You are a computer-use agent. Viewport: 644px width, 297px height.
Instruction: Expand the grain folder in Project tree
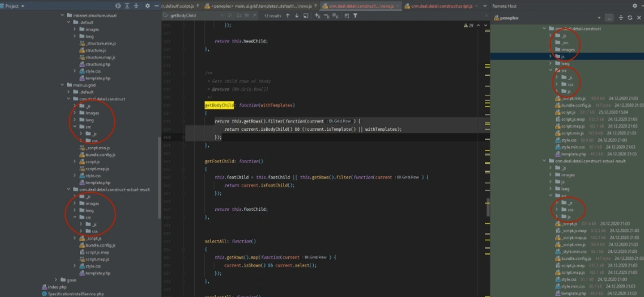tap(56, 280)
